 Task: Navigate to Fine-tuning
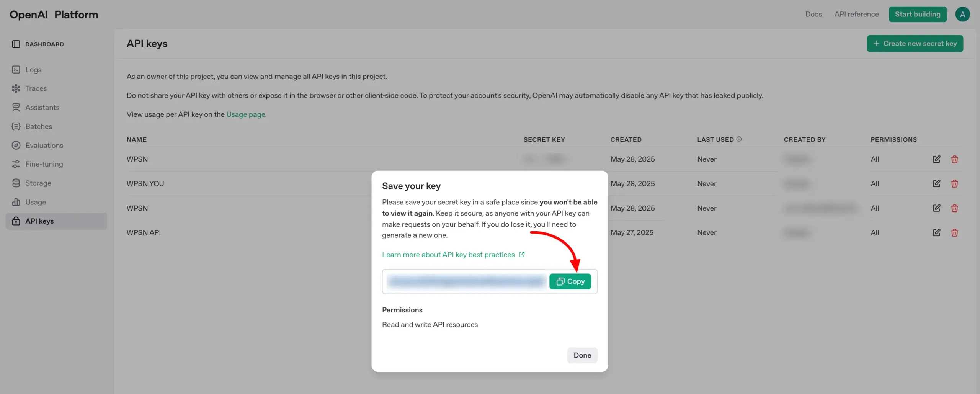pos(44,164)
